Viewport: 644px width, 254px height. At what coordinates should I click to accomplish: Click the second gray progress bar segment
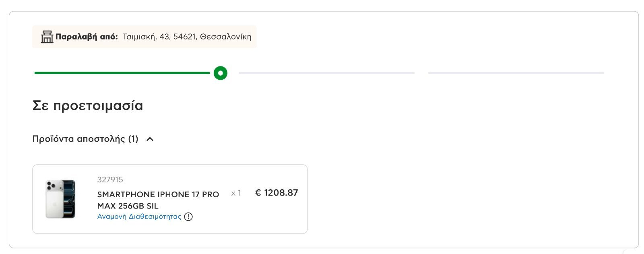(326, 73)
